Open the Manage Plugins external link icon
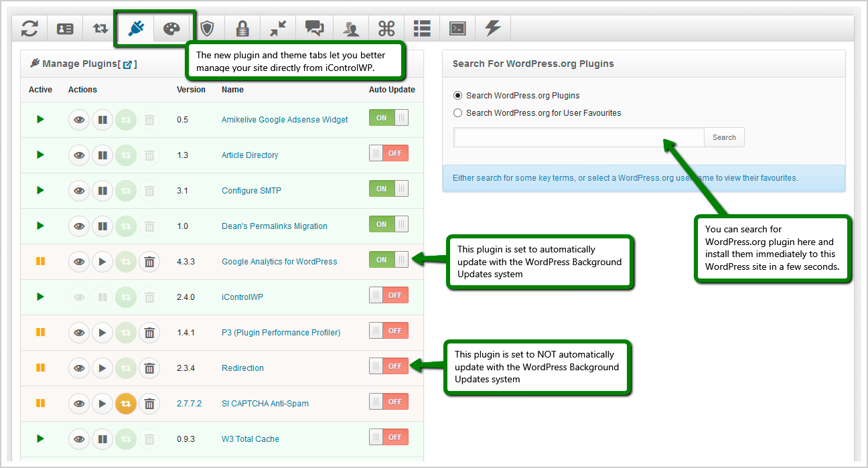This screenshot has width=868, height=468. [127, 64]
